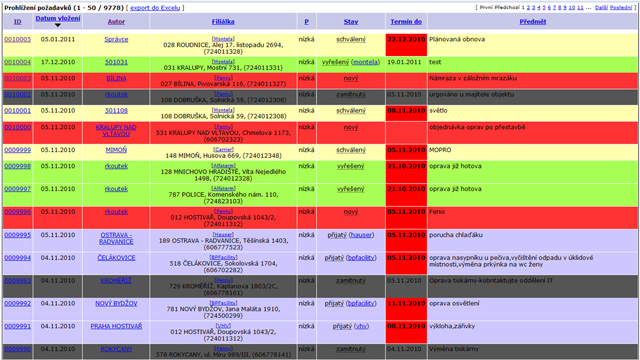Sort table by the ID column header
Viewport: 640px width, 360px height.
pos(18,22)
